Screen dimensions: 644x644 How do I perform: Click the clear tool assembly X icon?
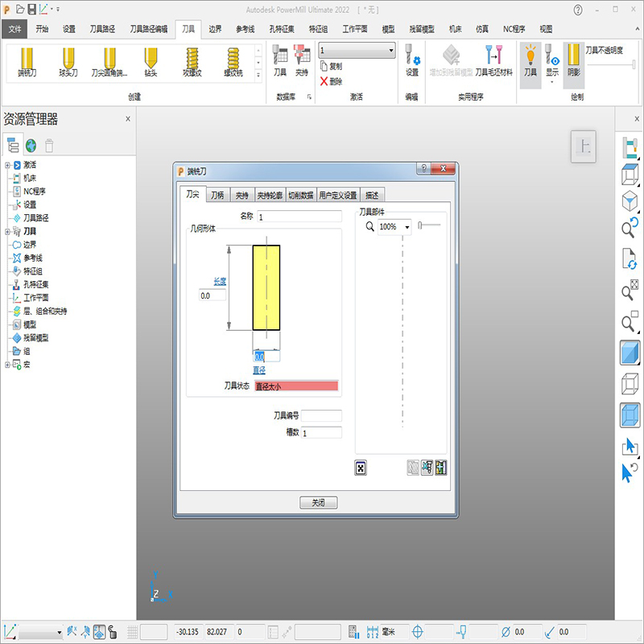coord(360,468)
